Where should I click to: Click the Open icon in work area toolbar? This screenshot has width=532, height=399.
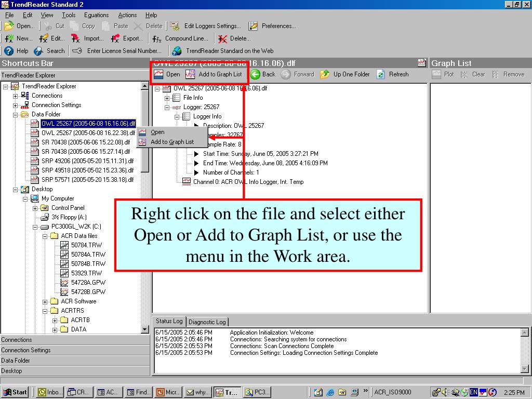(x=158, y=74)
